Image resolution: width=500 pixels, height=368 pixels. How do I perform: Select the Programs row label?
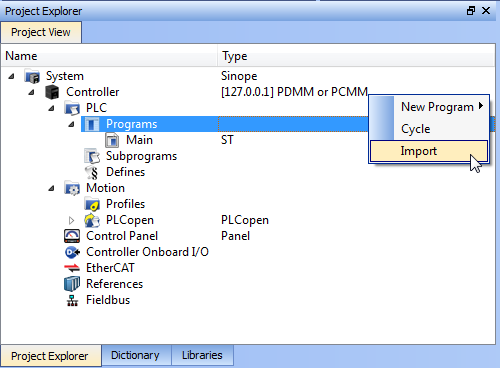point(131,124)
